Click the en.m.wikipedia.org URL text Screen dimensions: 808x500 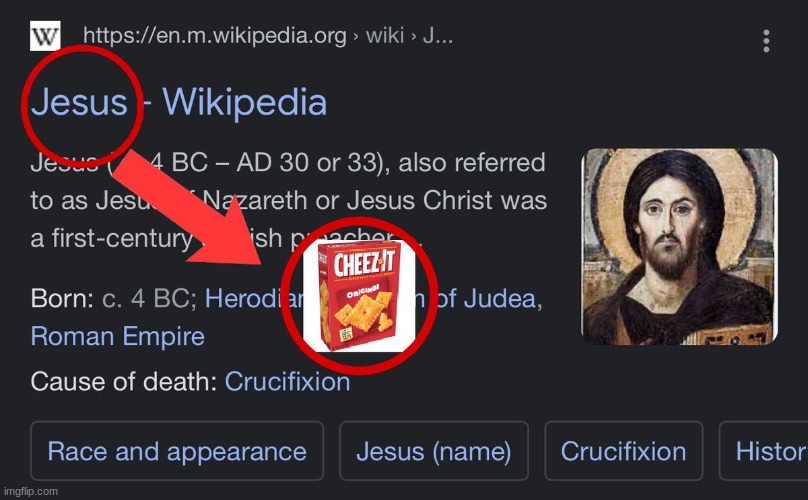coord(214,37)
